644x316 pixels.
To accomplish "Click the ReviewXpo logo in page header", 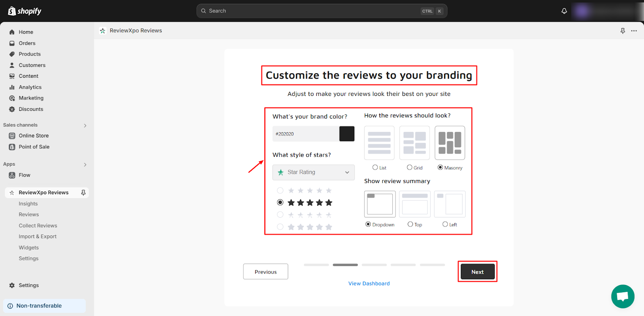I will tap(103, 31).
